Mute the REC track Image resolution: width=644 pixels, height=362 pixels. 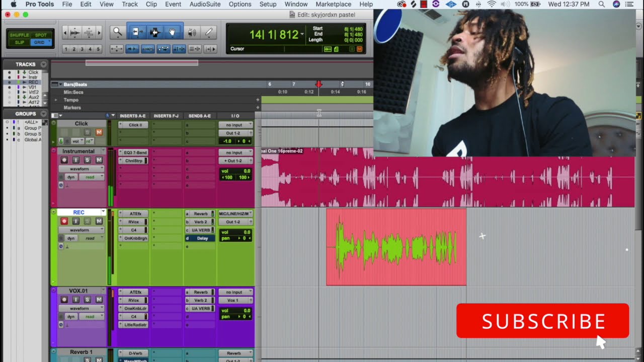[x=99, y=221]
